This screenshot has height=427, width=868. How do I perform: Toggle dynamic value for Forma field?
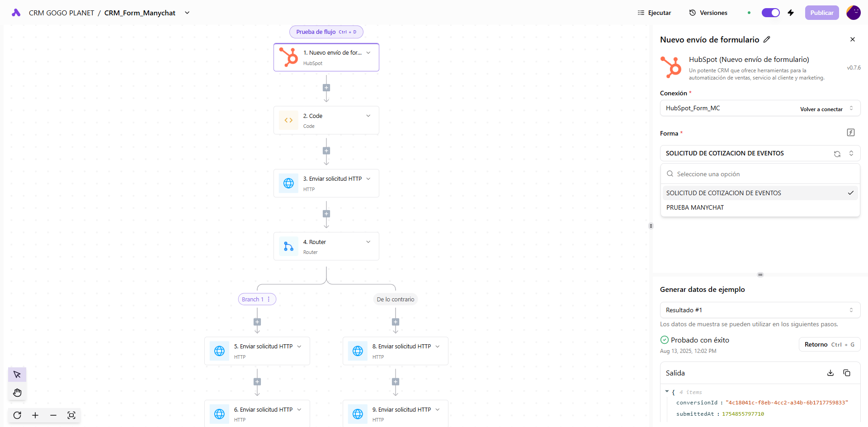click(850, 132)
